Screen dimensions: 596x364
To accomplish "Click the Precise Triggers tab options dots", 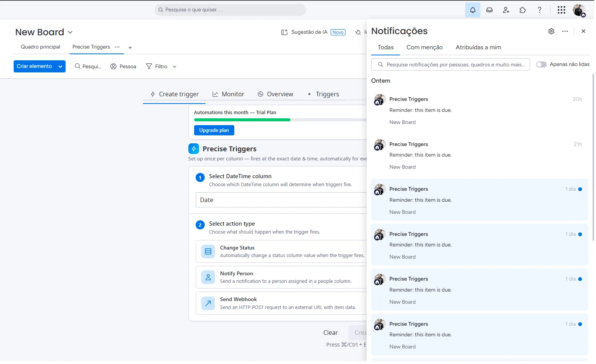I will point(117,47).
